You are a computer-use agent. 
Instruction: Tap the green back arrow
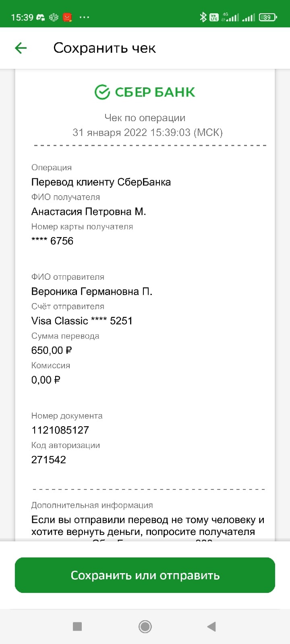click(21, 48)
